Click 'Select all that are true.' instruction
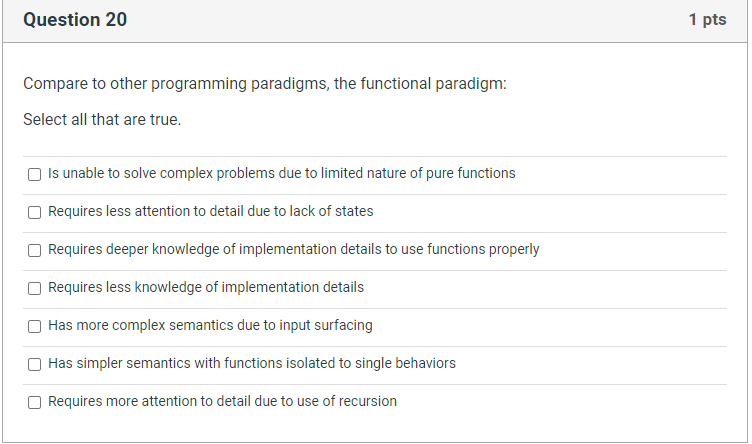The image size is (752, 444). click(102, 120)
